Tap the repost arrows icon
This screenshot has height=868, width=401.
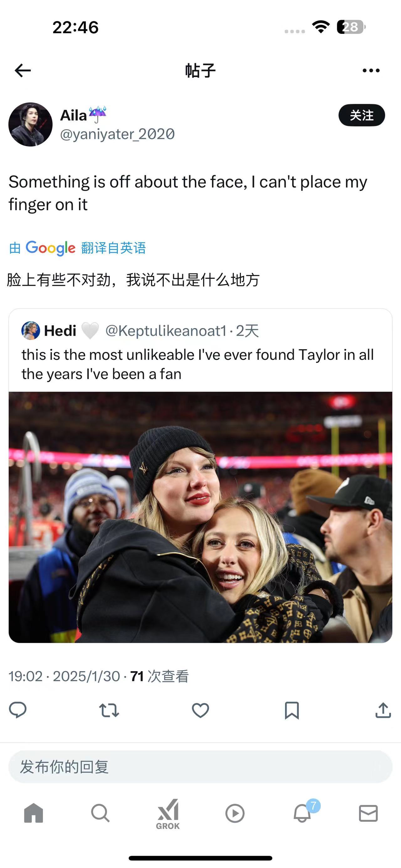109,710
